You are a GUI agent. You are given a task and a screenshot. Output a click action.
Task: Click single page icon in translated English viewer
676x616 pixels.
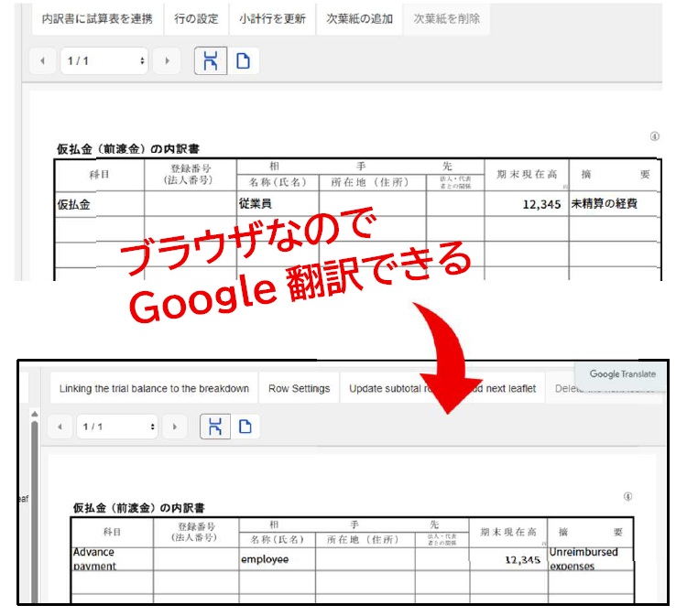coord(245,427)
